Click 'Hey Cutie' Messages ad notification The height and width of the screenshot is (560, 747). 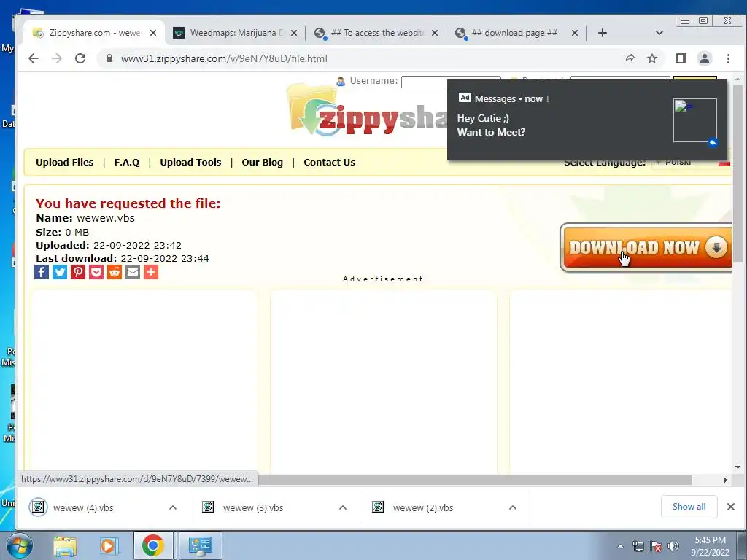click(587, 120)
